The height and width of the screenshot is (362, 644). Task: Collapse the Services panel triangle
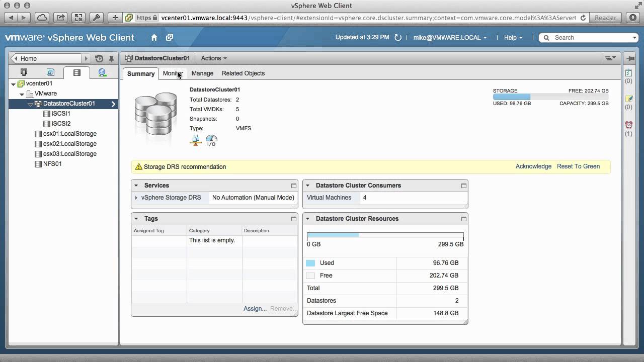tap(136, 186)
